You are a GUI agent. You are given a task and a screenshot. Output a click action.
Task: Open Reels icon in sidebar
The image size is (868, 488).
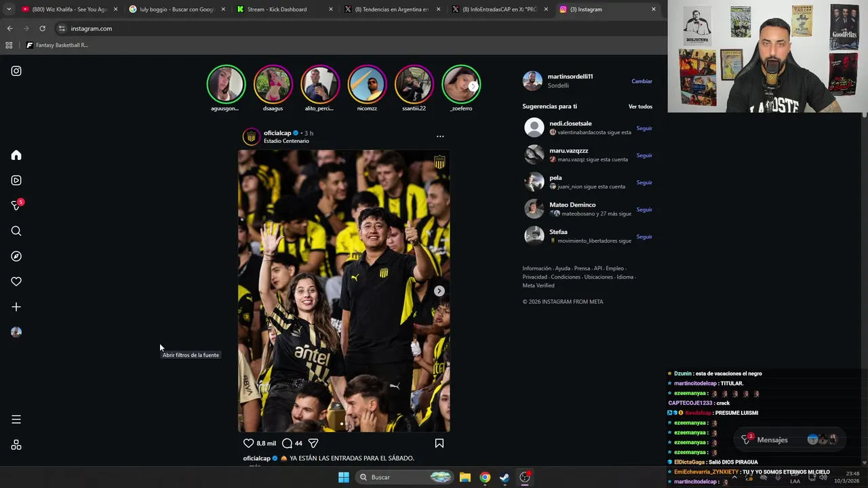16,180
